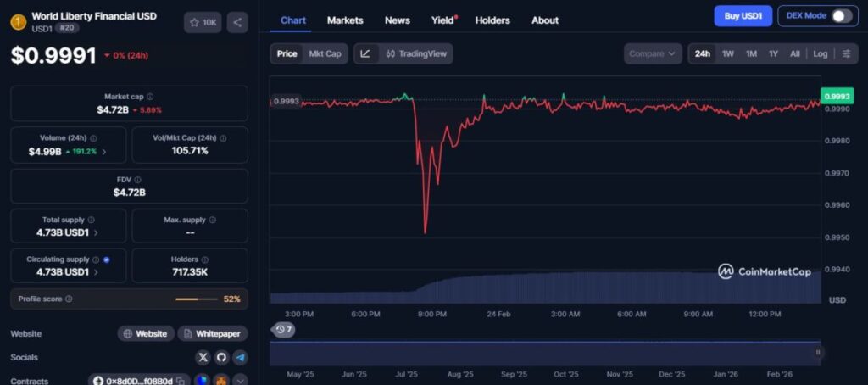Copy the contract address 0x8d0D...f08B0d

point(181,382)
